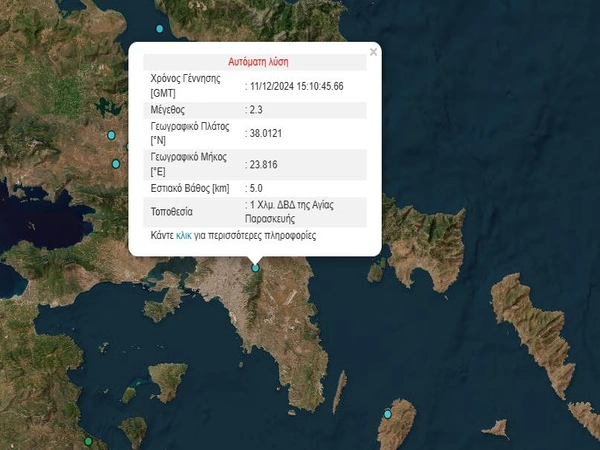Select the earthquake marker at the top of the map

(157, 28)
